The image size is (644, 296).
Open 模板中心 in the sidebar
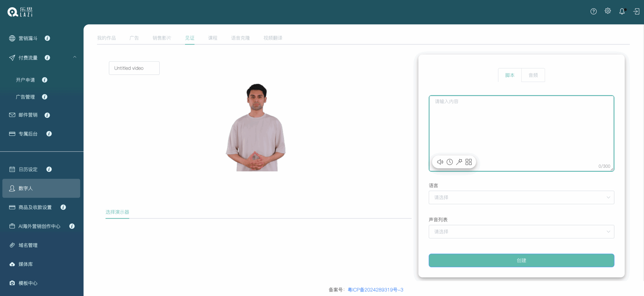pyautogui.click(x=28, y=283)
